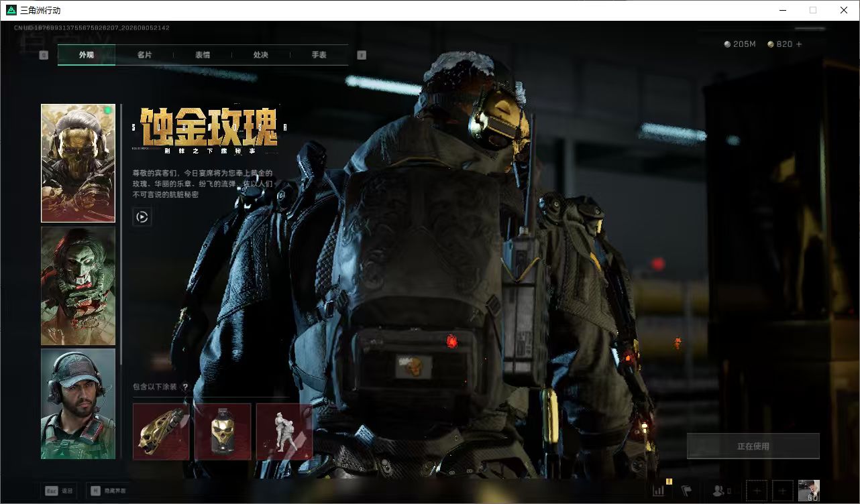The height and width of the screenshot is (504, 860).
Task: Click the 205M silver currency balance
Action: tap(740, 44)
